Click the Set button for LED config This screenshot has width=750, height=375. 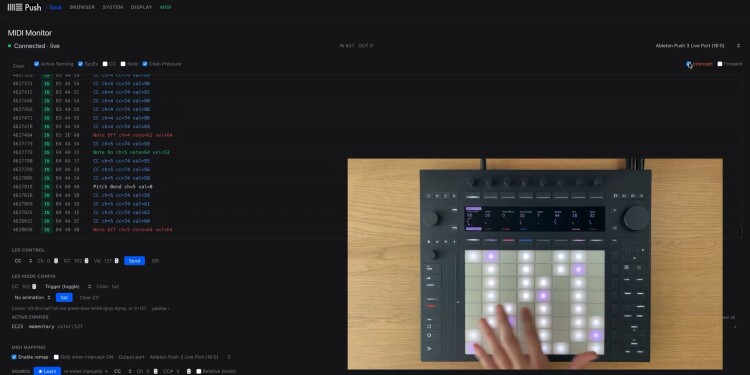tap(64, 298)
